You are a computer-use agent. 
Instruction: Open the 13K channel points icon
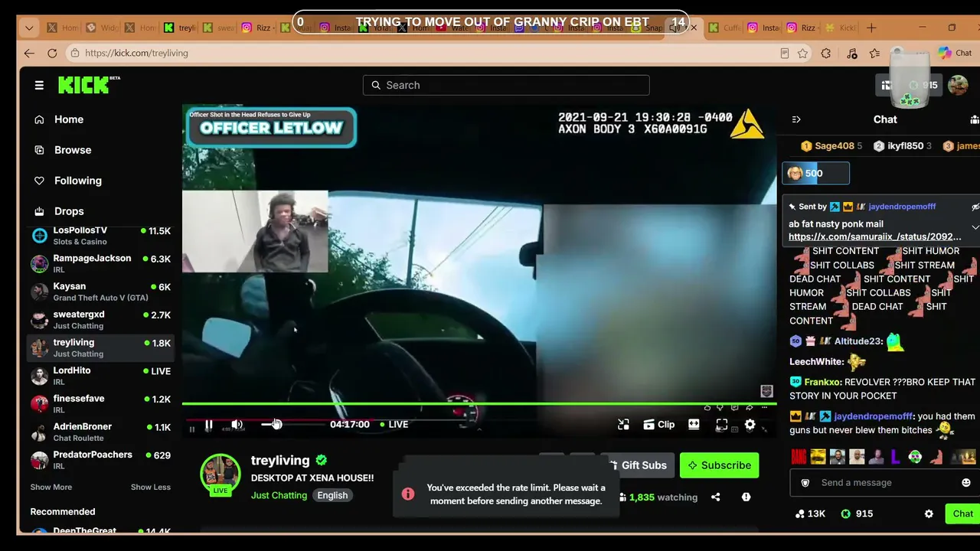pyautogui.click(x=810, y=514)
